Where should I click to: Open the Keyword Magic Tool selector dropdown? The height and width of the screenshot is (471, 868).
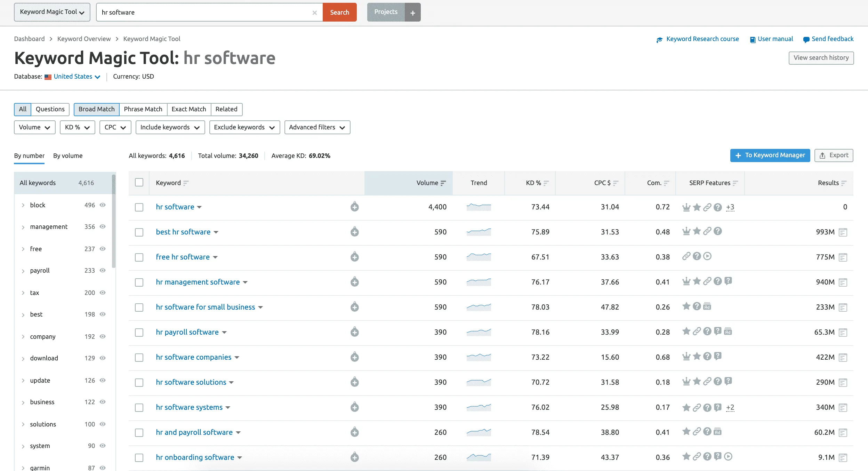tap(52, 12)
